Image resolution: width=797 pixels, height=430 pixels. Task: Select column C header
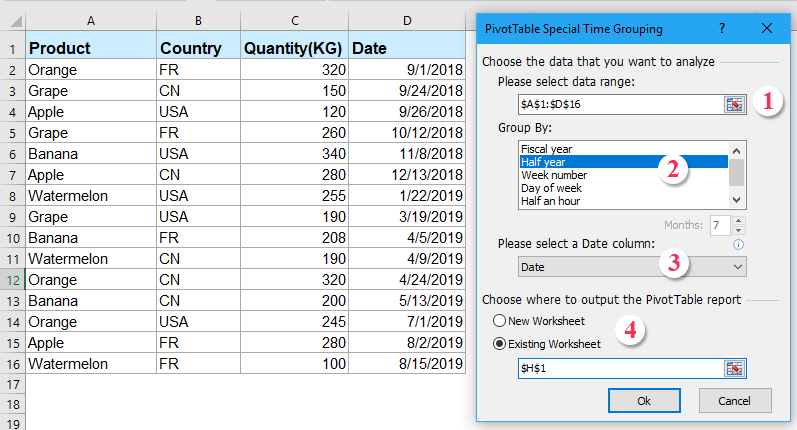click(295, 21)
